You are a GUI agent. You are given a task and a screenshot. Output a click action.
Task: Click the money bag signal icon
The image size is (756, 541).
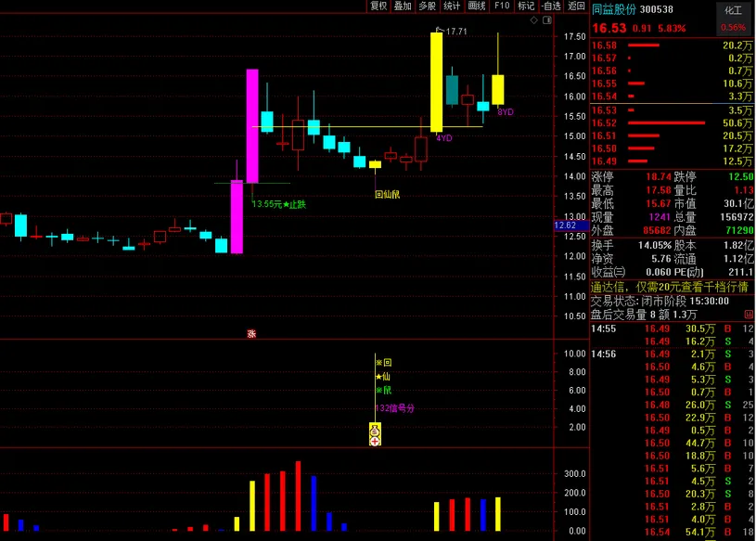375,432
